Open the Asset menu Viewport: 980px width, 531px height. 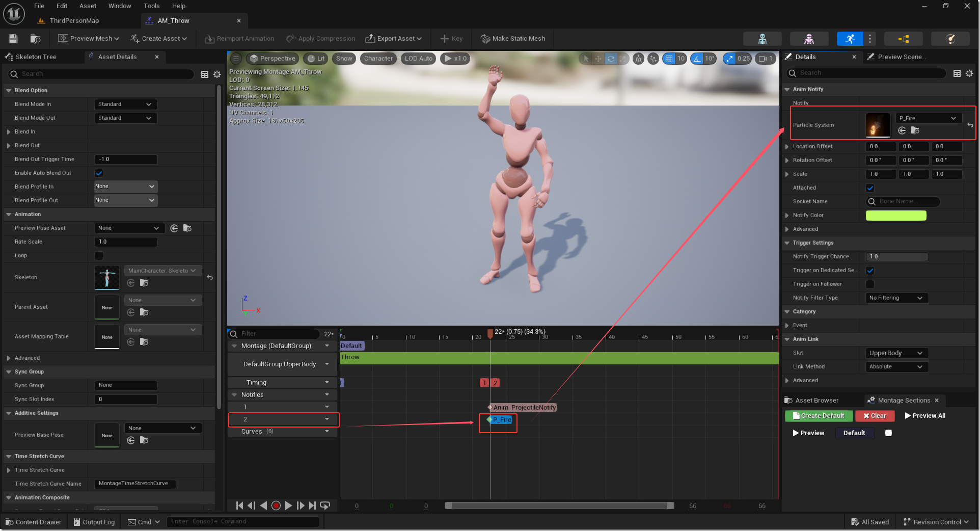point(88,6)
